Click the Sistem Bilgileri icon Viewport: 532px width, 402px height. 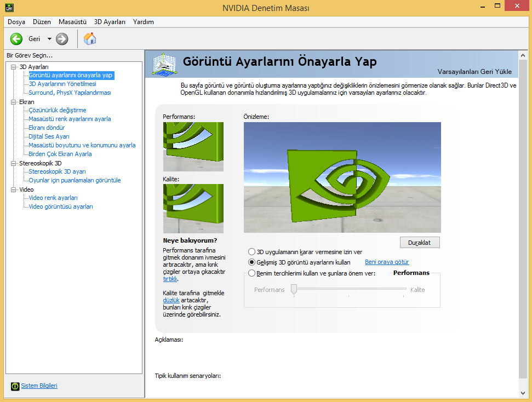15,386
